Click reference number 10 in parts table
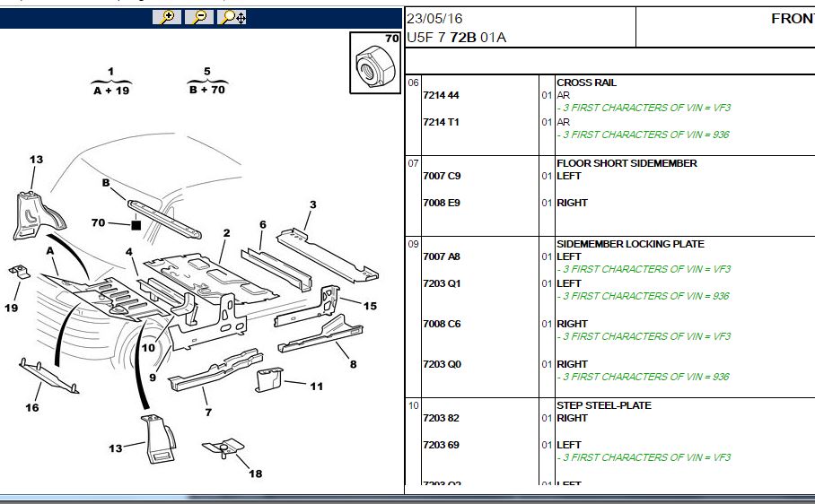Viewport: 815px width, 504px height. click(x=413, y=405)
